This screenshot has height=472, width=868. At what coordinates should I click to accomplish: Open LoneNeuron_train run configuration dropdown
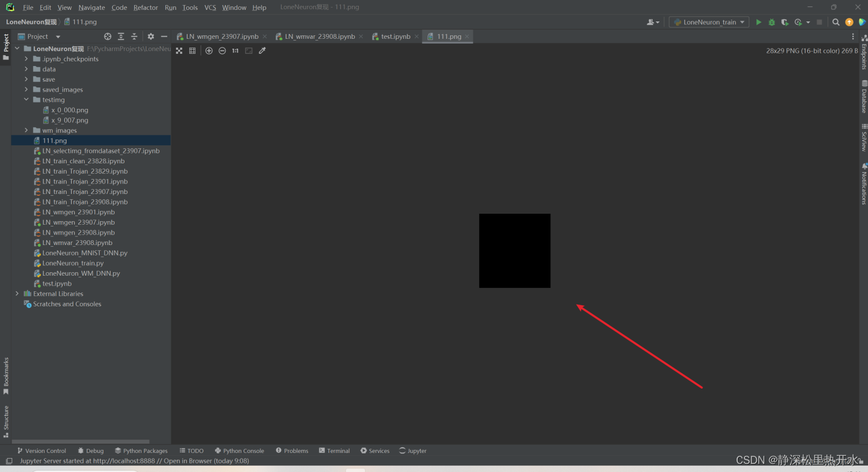coord(709,22)
